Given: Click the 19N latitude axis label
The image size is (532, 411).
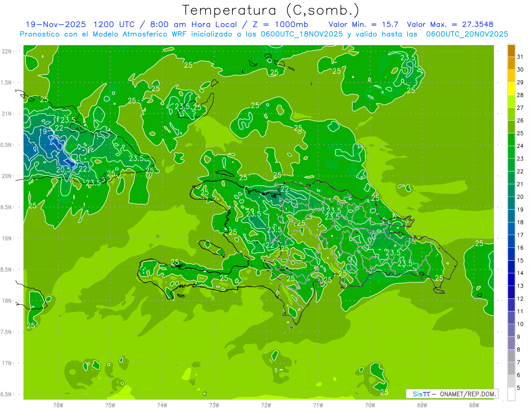Looking at the screenshot, I should coord(7,239).
